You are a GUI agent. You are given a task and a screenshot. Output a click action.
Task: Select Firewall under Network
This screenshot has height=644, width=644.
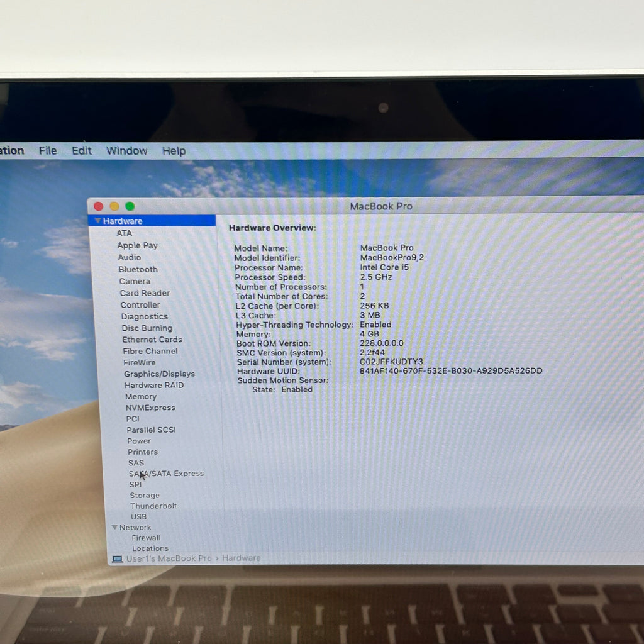click(x=146, y=538)
